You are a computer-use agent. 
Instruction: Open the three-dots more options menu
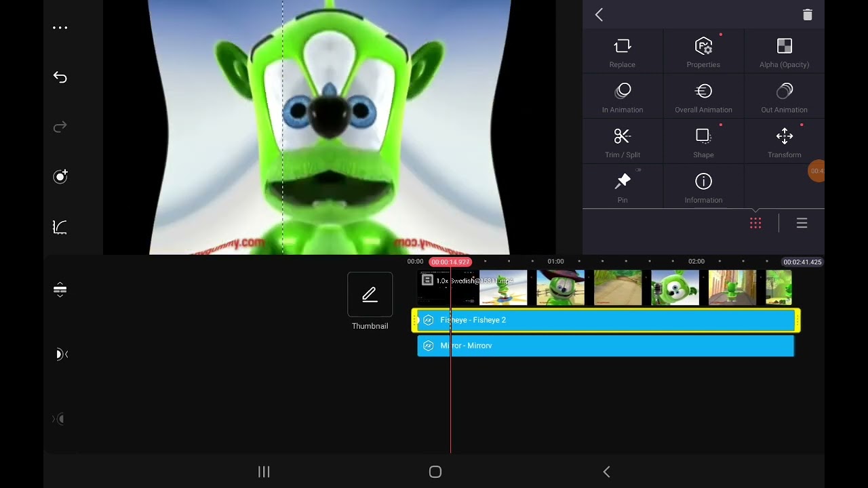click(x=60, y=28)
